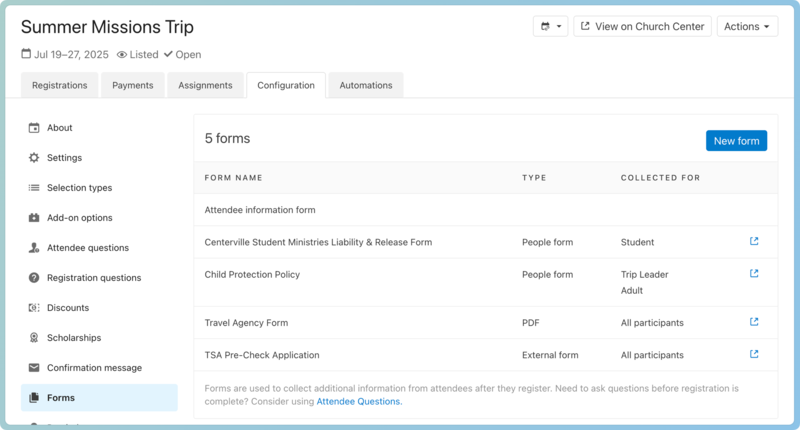Open the Assignments tab
This screenshot has width=800, height=430.
pos(205,86)
